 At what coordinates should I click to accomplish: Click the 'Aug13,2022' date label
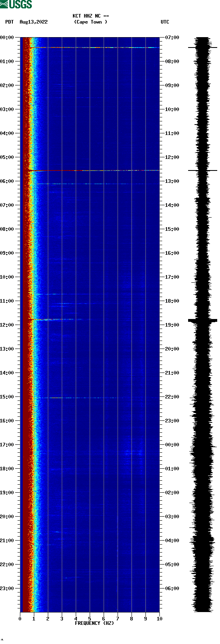pos(33,22)
